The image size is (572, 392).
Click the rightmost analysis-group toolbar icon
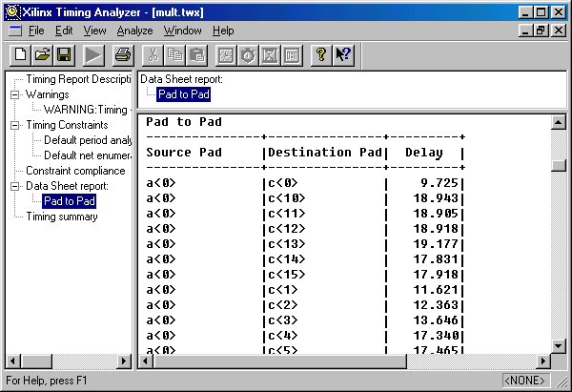tap(292, 55)
